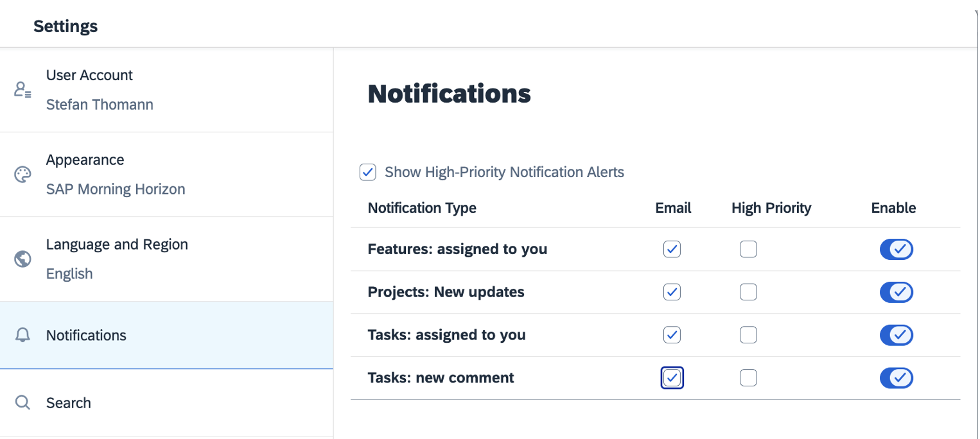This screenshot has width=980, height=439.
Task: Uncheck Email for Projects: New updates
Action: [672, 292]
